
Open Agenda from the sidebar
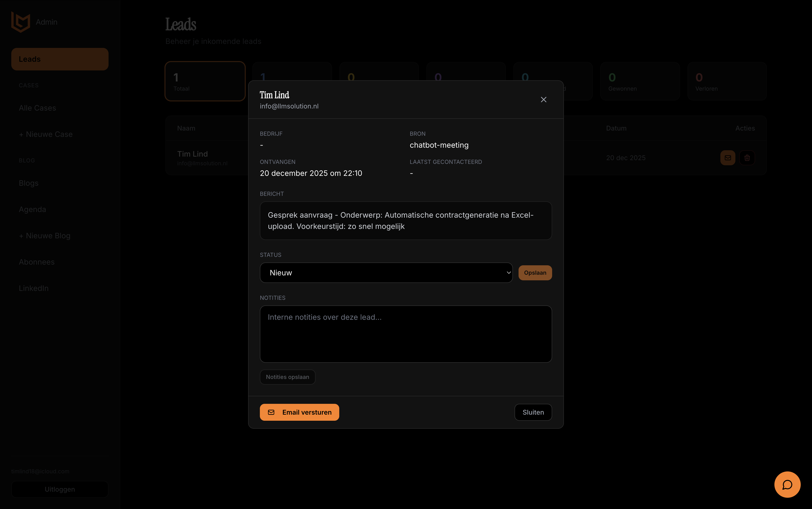(32, 209)
